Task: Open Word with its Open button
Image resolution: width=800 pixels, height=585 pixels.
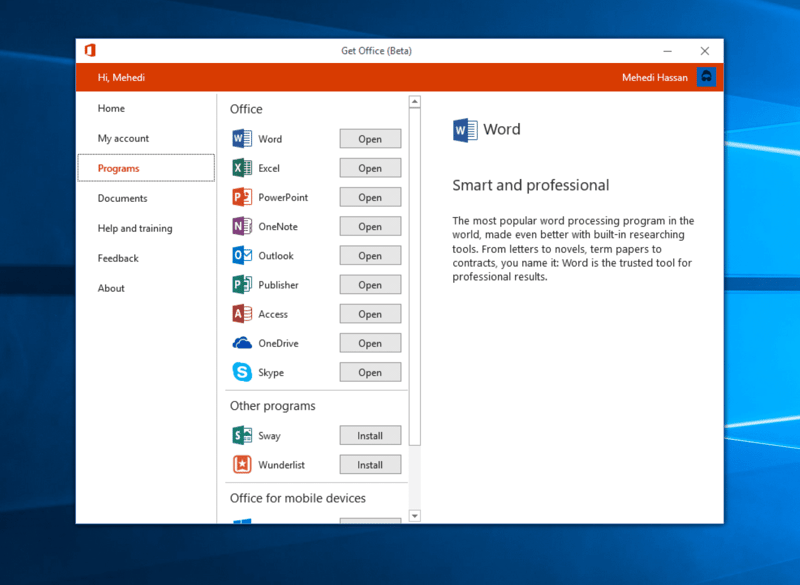Action: (370, 139)
